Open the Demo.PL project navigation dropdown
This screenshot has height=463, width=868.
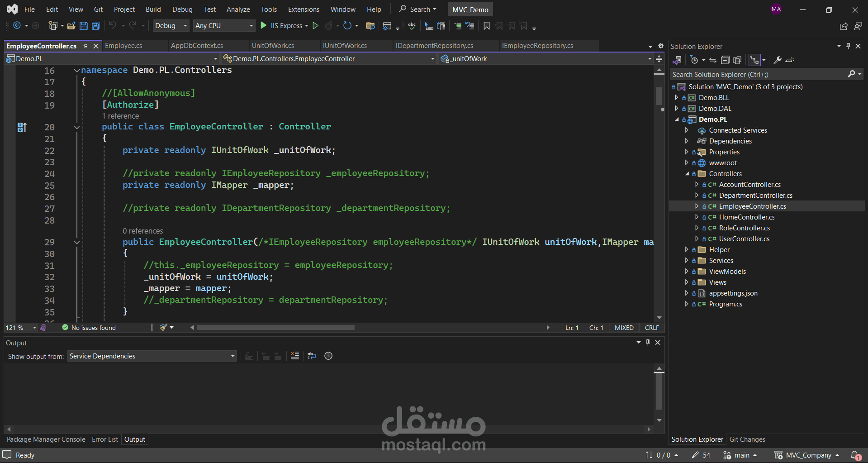tap(112, 59)
